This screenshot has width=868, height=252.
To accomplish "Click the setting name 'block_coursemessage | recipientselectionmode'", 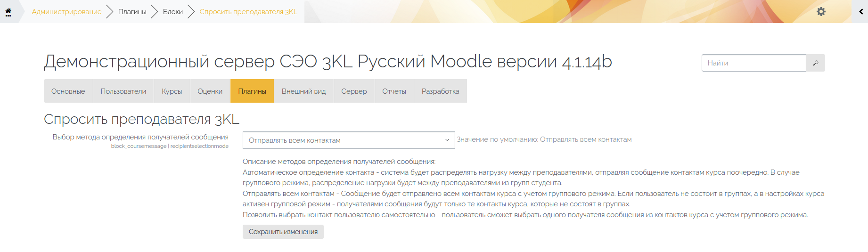I will [x=170, y=146].
